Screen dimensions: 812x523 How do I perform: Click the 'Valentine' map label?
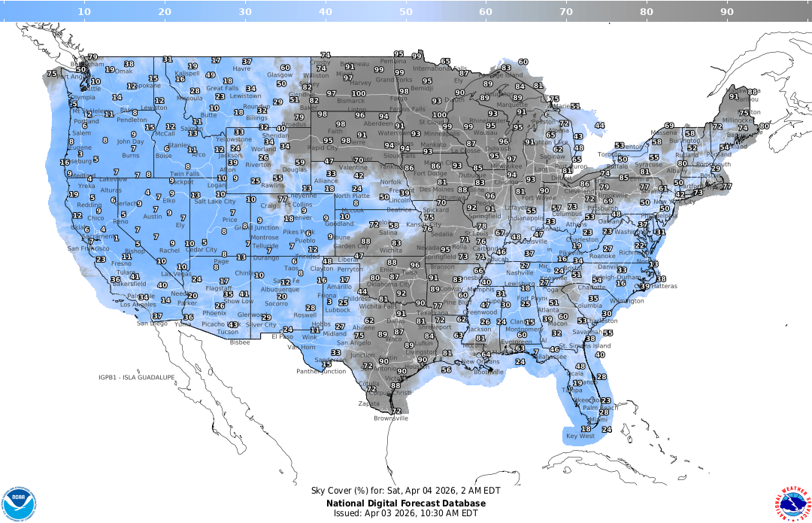click(353, 167)
